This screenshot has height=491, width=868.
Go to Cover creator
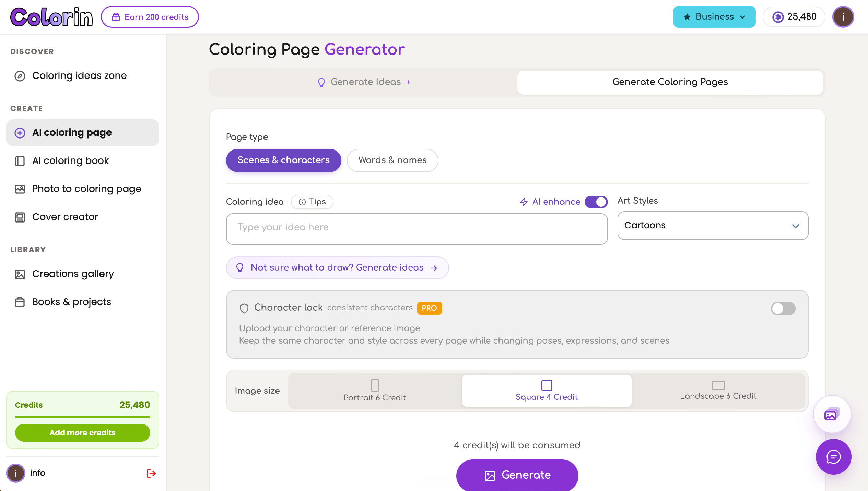tap(83, 217)
